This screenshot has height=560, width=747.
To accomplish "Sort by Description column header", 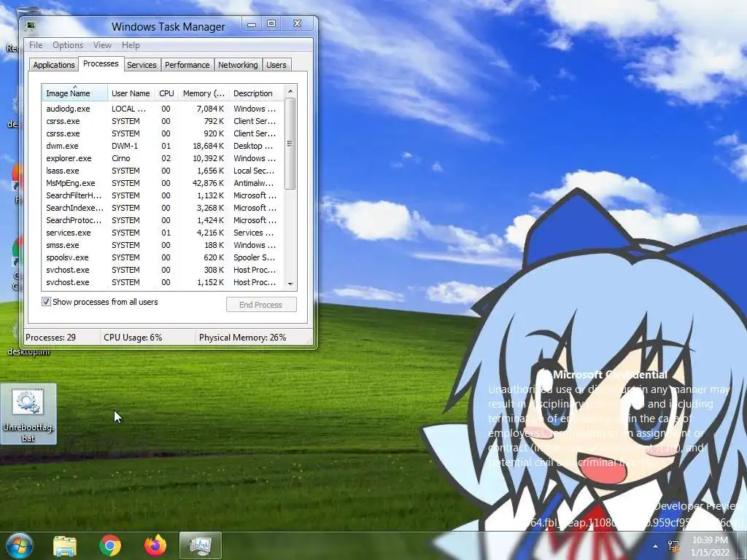I will click(256, 93).
